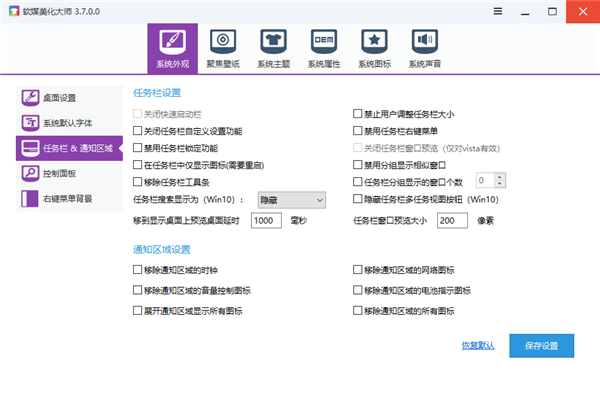Click the 系统默认字体 font icon
This screenshot has width=600, height=395.
click(x=30, y=123)
